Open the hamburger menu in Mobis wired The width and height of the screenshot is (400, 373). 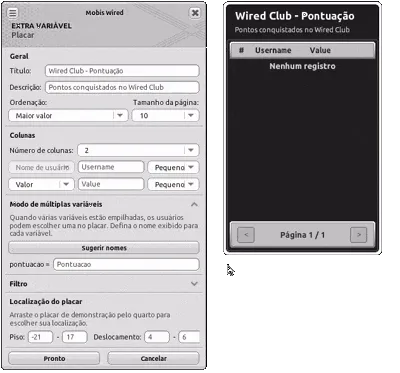coord(13,13)
